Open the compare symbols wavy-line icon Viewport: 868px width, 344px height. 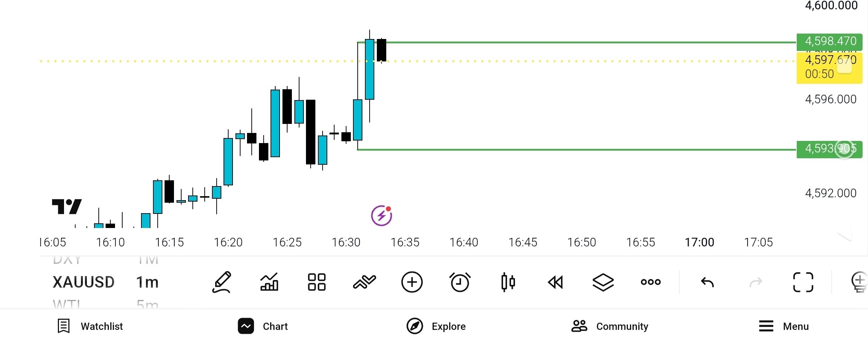pos(364,282)
